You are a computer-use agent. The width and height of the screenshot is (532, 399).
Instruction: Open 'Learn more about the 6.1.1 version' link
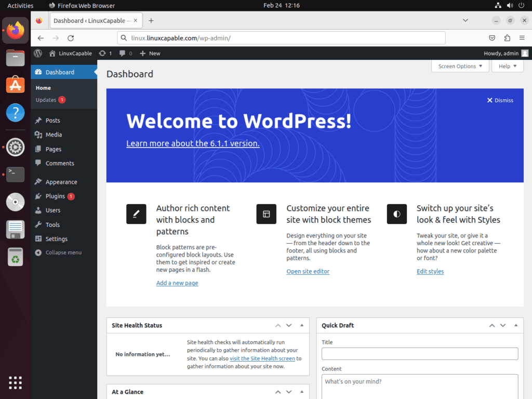coord(192,143)
